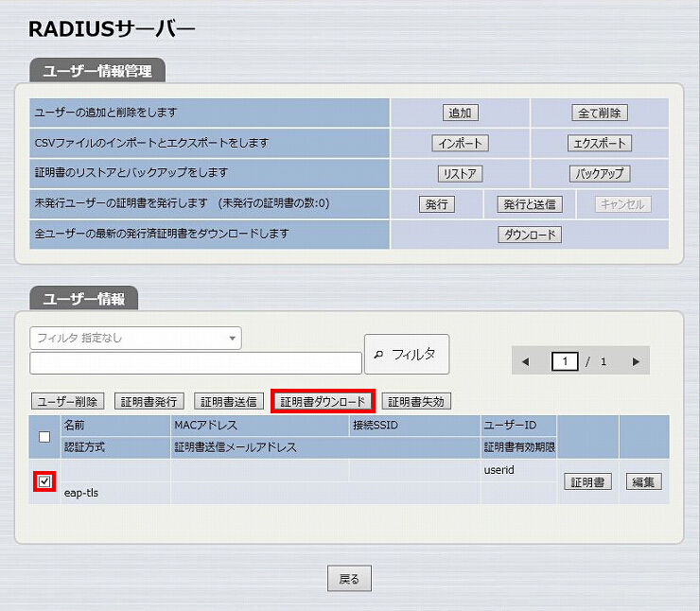Click the 証明書発行 button

pos(149,402)
